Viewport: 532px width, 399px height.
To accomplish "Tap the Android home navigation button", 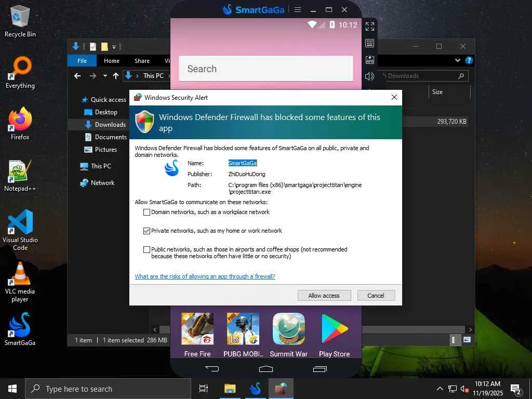I will pyautogui.click(x=265, y=369).
